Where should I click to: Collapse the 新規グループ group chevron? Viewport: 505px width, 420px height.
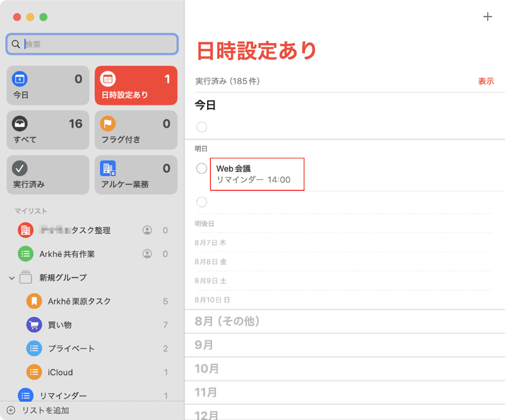point(12,278)
